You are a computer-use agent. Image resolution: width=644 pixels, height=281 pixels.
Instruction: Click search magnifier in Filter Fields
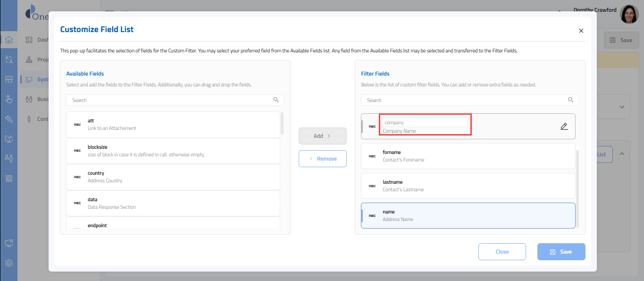coord(571,100)
